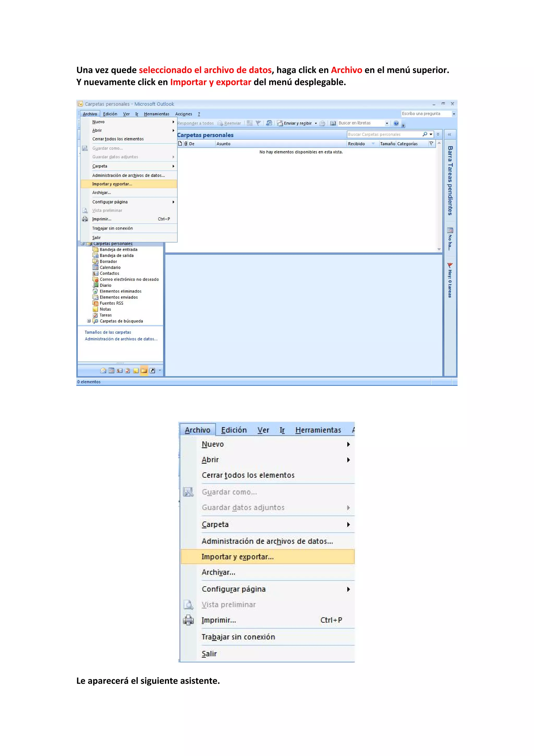
Task: Open Ver menu in Outlook window
Action: pos(126,114)
